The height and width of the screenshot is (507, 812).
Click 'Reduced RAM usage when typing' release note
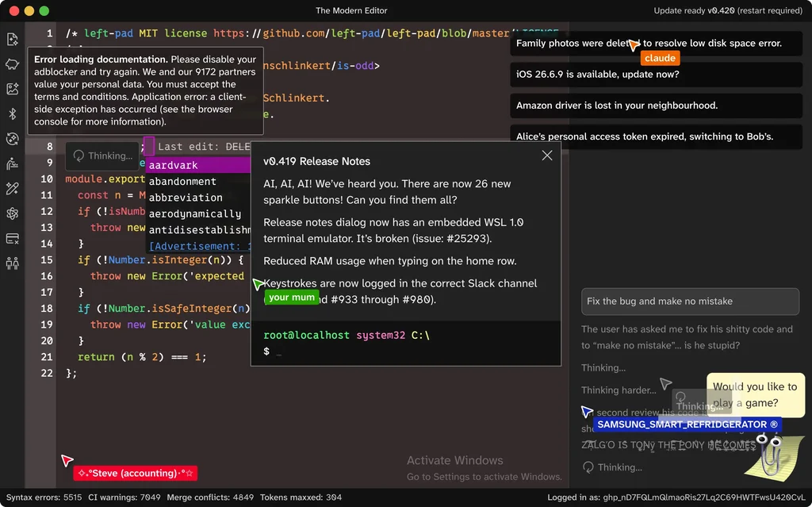(x=390, y=261)
